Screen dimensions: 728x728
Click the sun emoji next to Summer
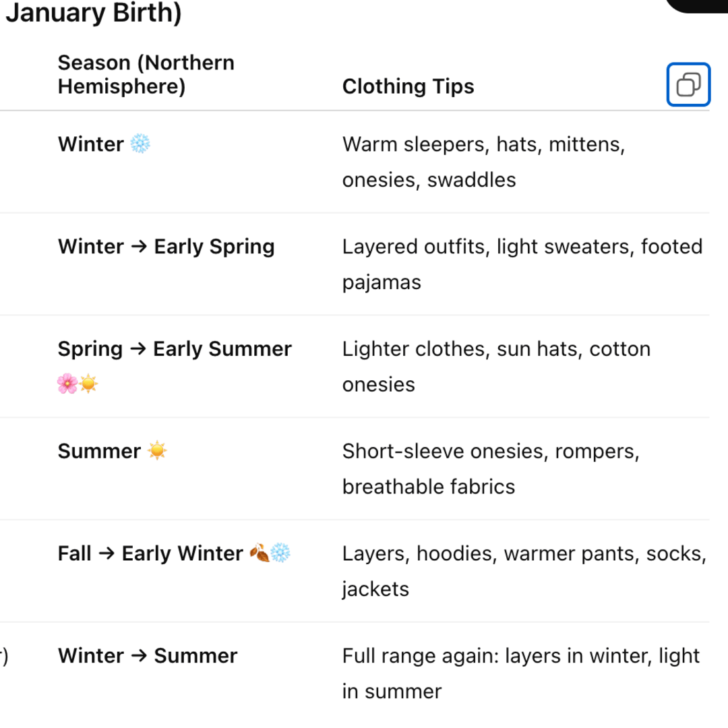[x=157, y=450]
